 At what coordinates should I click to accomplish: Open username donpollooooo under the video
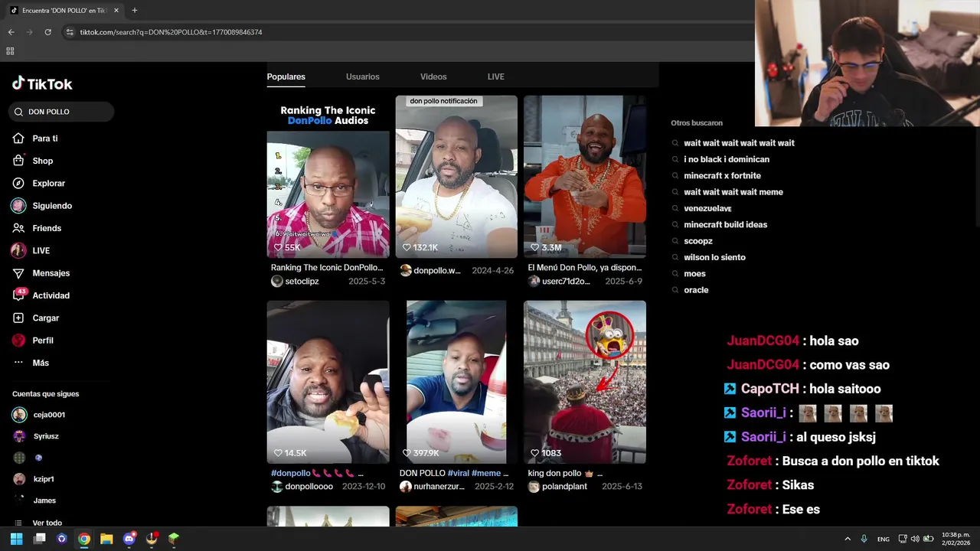(309, 487)
